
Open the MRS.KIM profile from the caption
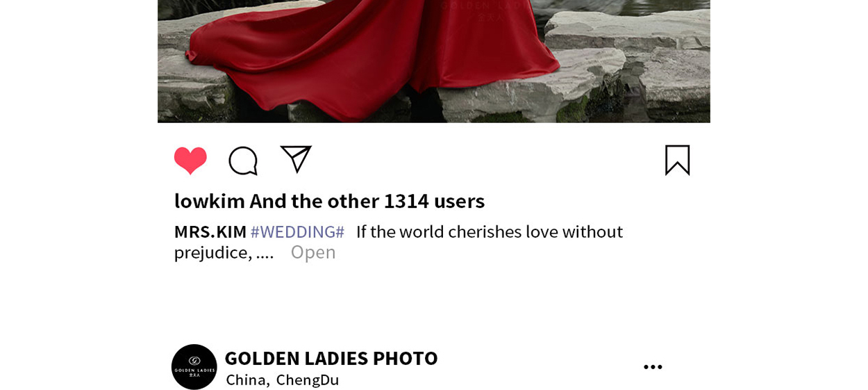(x=210, y=231)
